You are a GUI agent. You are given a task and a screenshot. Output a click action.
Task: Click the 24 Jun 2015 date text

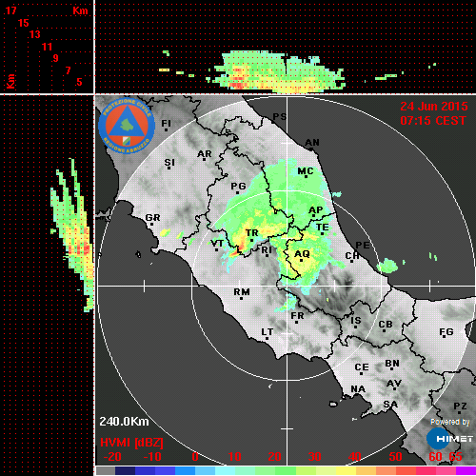pyautogui.click(x=434, y=107)
